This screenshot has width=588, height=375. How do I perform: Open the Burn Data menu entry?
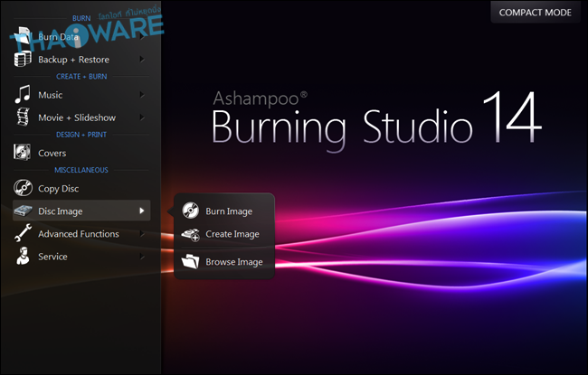pyautogui.click(x=81, y=37)
